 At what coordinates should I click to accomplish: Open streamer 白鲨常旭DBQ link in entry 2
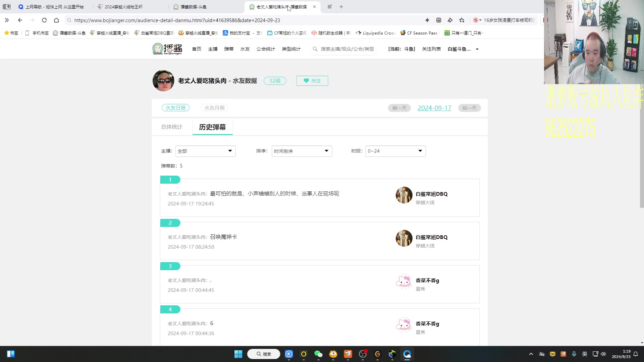431,237
